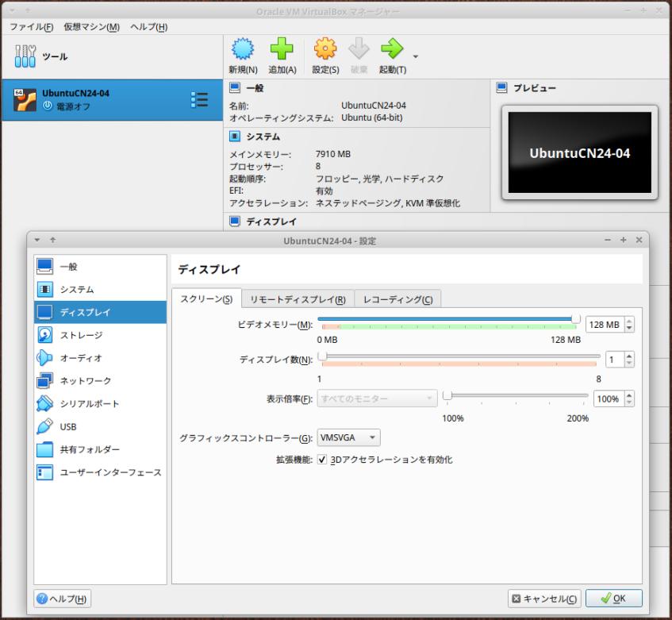Click the UbuntuCN24-04 preview thumbnail
The image size is (672, 620).
(579, 152)
